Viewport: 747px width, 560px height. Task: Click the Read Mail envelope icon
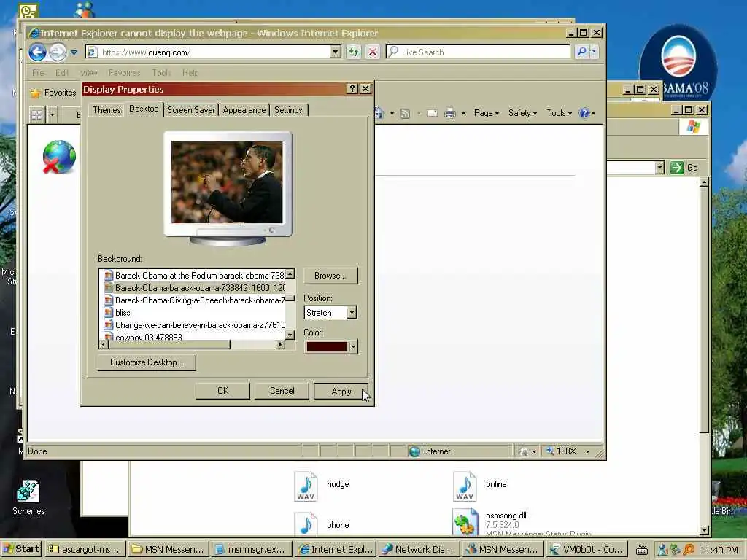432,113
